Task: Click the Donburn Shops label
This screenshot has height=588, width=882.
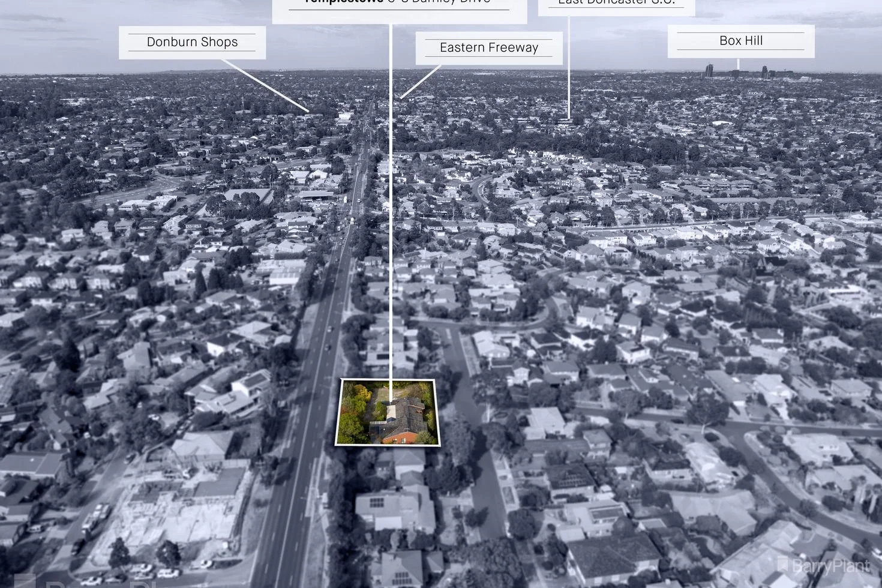Action: tap(192, 42)
